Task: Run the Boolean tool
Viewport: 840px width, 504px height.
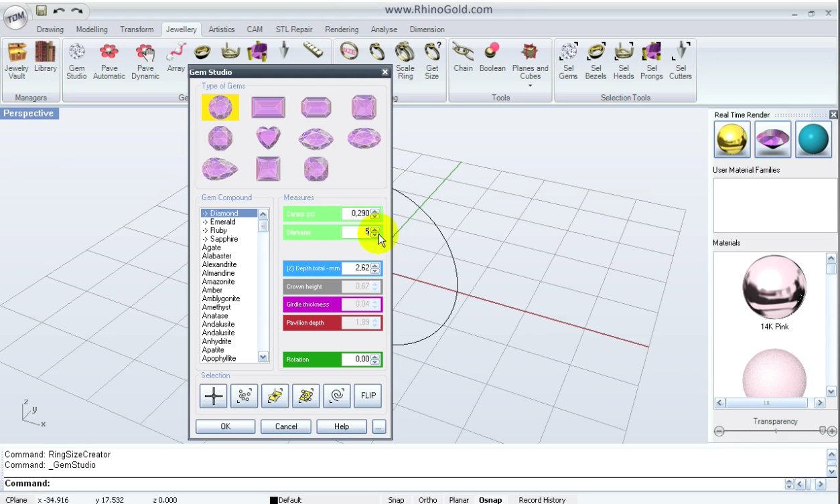Action: pos(492,58)
